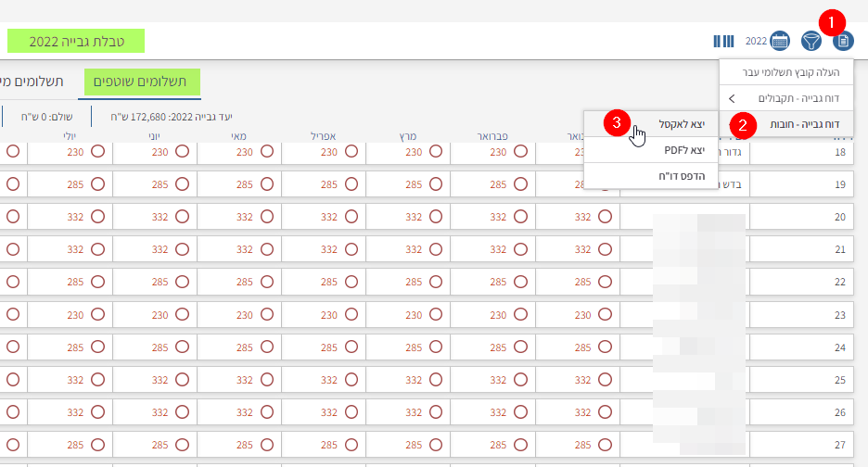Screen dimensions: 868x467
Task: Mark the מרץ payment circle in row 19
Action: point(436,184)
